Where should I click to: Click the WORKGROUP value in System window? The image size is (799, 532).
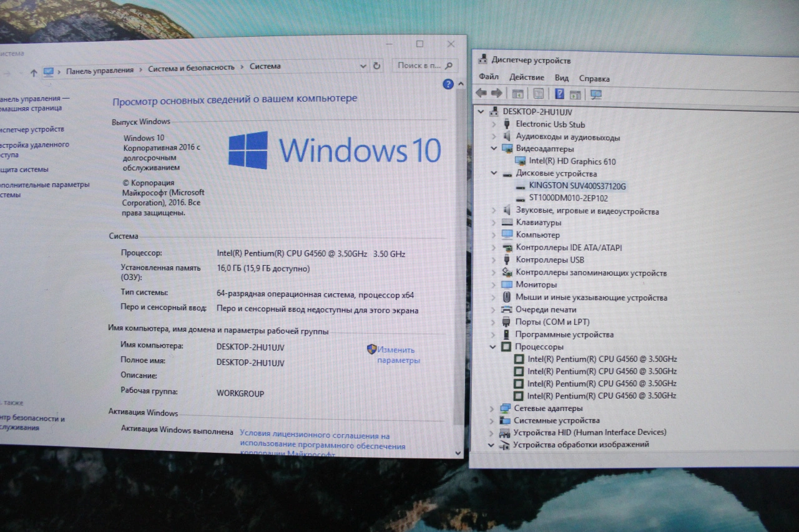[x=240, y=394]
